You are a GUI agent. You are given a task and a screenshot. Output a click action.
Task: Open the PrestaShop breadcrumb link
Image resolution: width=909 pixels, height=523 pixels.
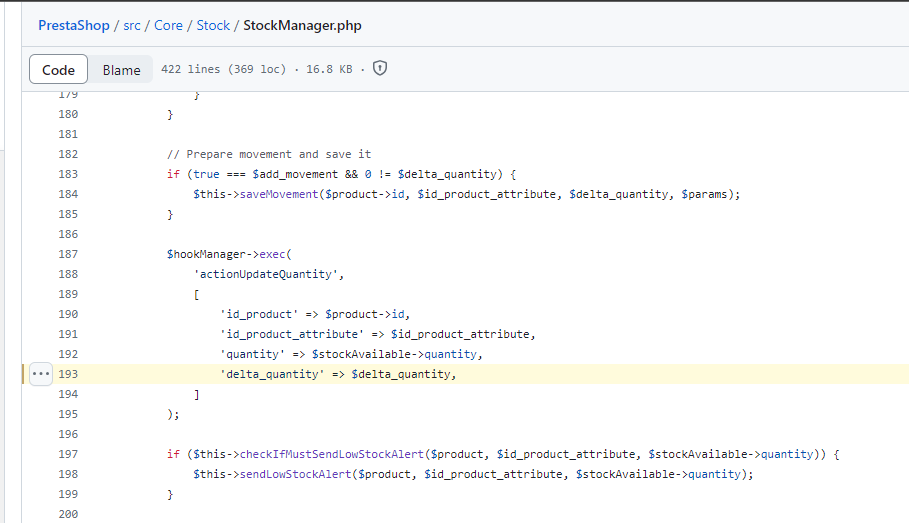(74, 26)
